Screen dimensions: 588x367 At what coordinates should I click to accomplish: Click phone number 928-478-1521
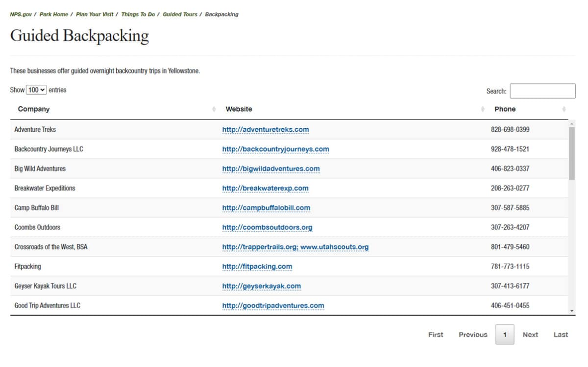click(510, 149)
